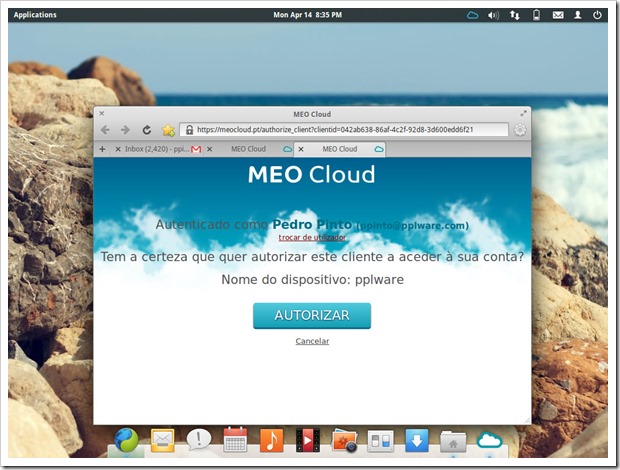The height and width of the screenshot is (470, 620).
Task: Select the active MEO Cloud tab
Action: (x=340, y=149)
